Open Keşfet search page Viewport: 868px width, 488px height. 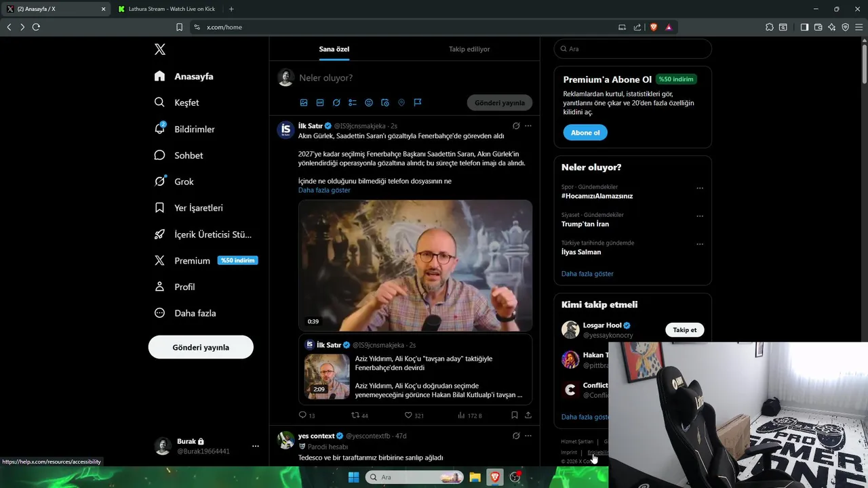tap(176, 102)
